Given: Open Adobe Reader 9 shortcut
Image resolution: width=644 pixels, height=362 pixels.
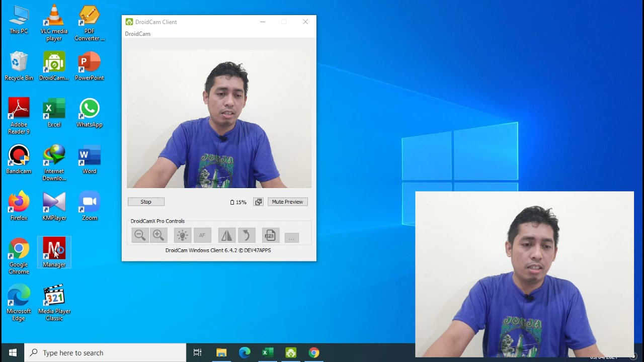Looking at the screenshot, I should coord(19,116).
